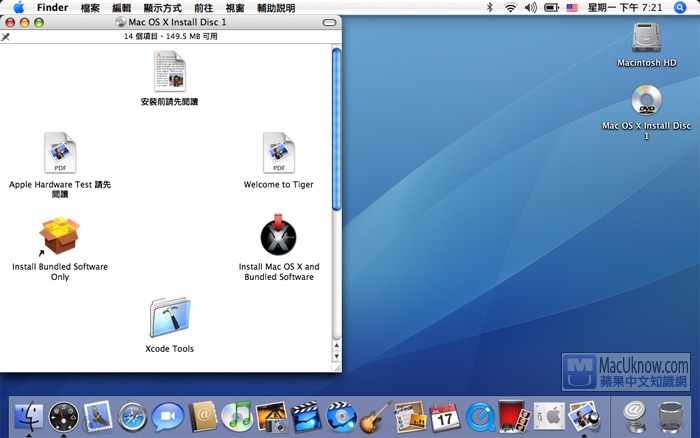Open Photo Booth in the Dock
The height and width of the screenshot is (438, 700).
click(x=514, y=416)
